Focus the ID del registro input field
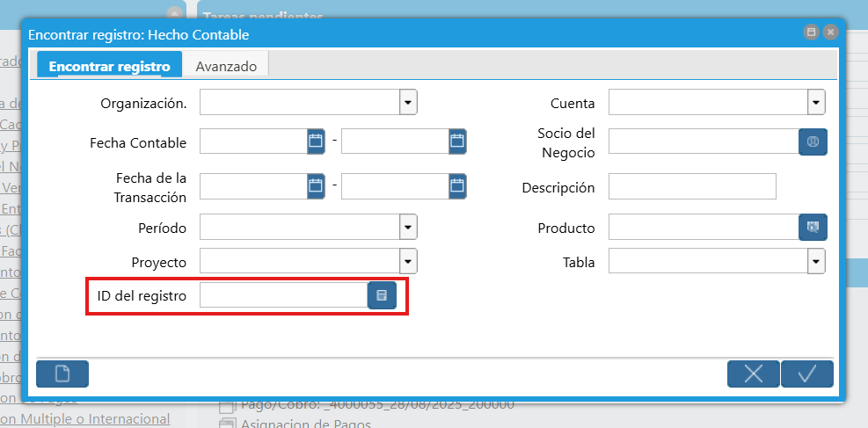The height and width of the screenshot is (428, 868). (283, 295)
